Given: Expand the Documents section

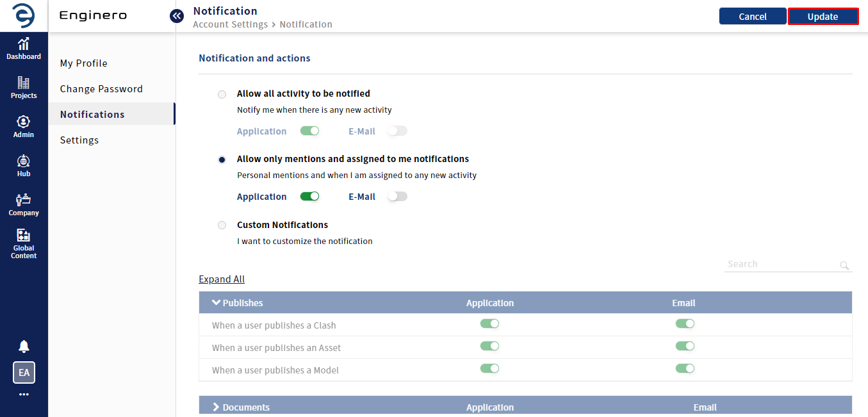Looking at the screenshot, I should 217,407.
